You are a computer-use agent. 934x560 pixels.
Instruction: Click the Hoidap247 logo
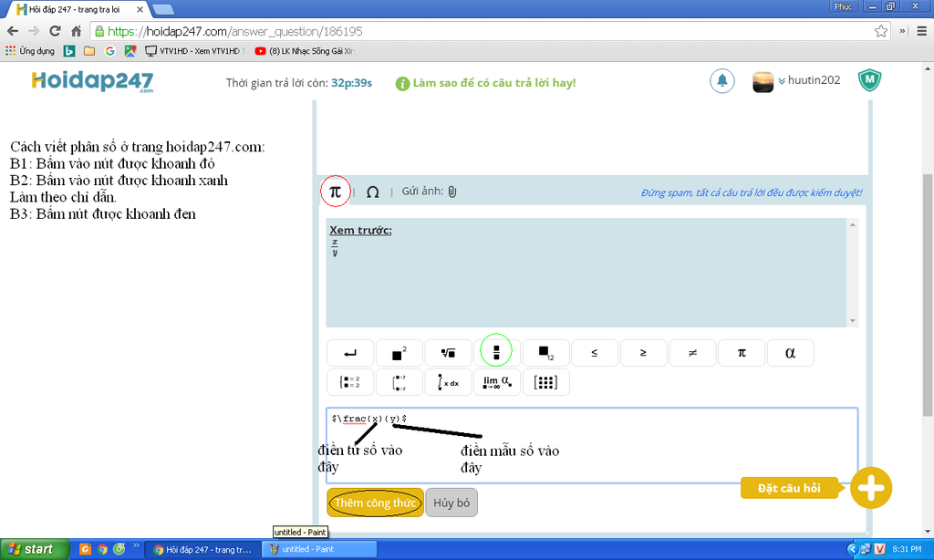click(x=92, y=81)
